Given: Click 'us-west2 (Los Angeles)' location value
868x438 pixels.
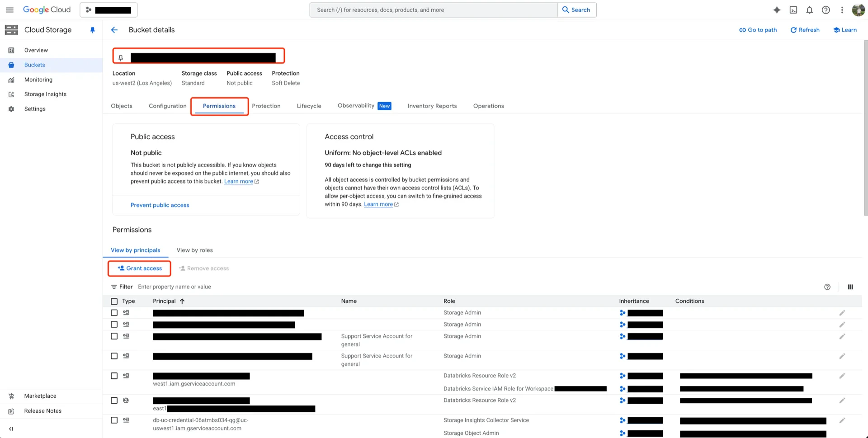Looking at the screenshot, I should click(x=142, y=83).
